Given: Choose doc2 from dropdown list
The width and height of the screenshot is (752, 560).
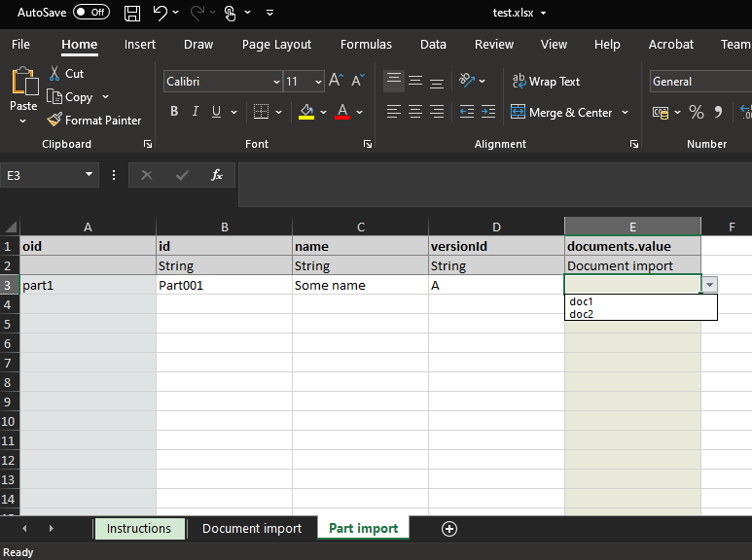Looking at the screenshot, I should click(641, 314).
